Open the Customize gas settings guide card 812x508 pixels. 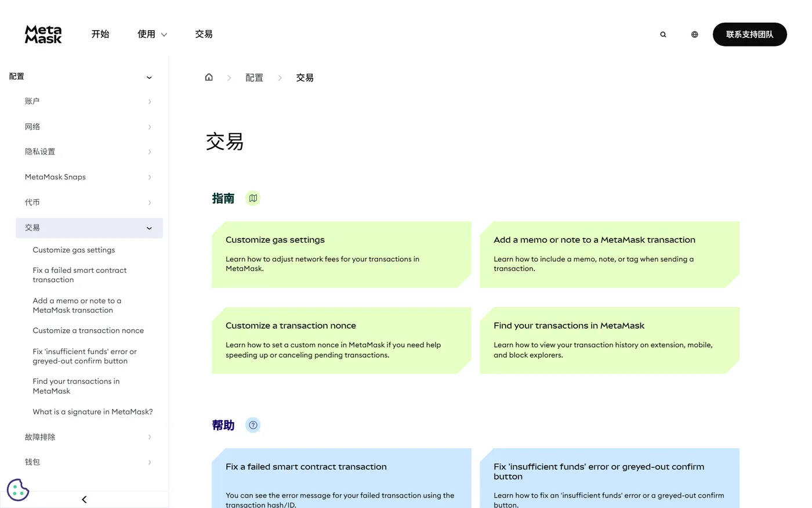click(x=342, y=254)
